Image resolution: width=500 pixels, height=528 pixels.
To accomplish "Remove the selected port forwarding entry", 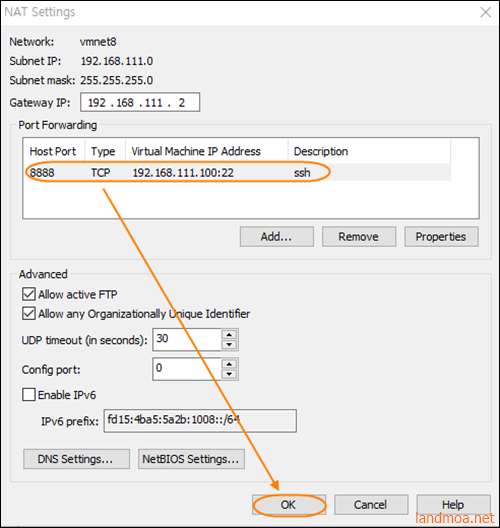I will (x=359, y=237).
